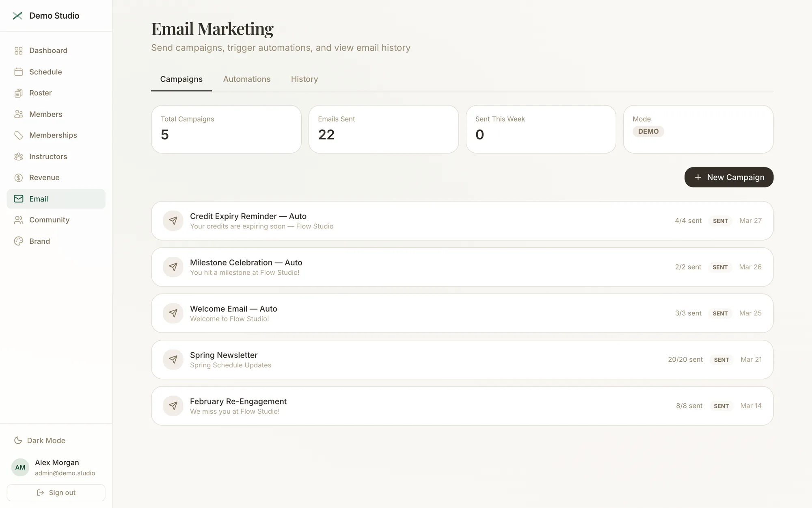Click the Demo Studio logo icon
This screenshot has width=812, height=508.
pyautogui.click(x=17, y=16)
